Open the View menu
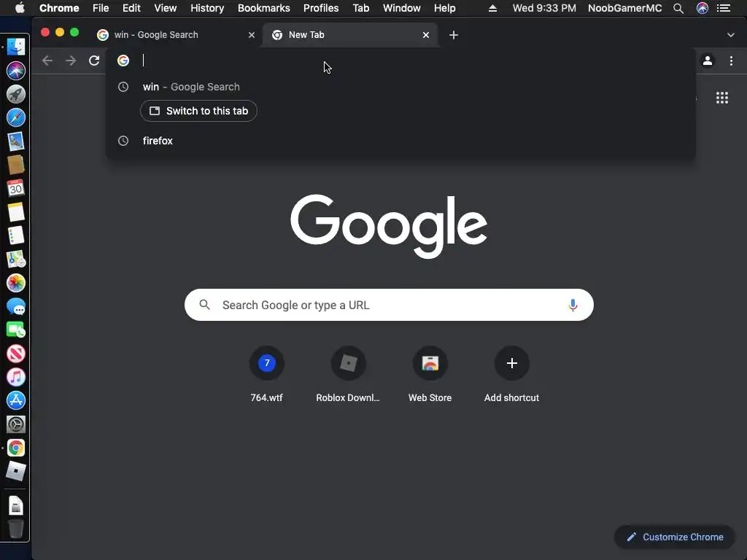This screenshot has width=747, height=560. (166, 8)
